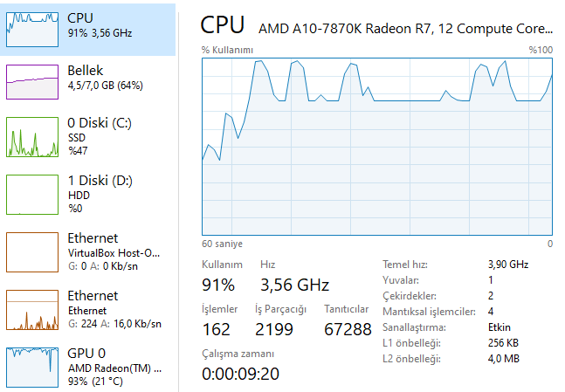Click the AMD Radeon GPU entry text
The image size is (565, 392).
(114, 368)
